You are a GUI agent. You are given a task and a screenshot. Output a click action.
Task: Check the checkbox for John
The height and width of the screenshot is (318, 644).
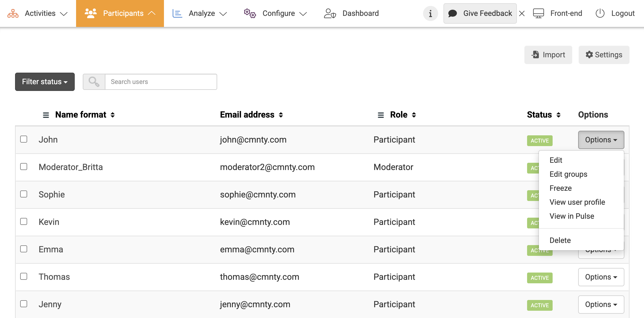tap(24, 139)
